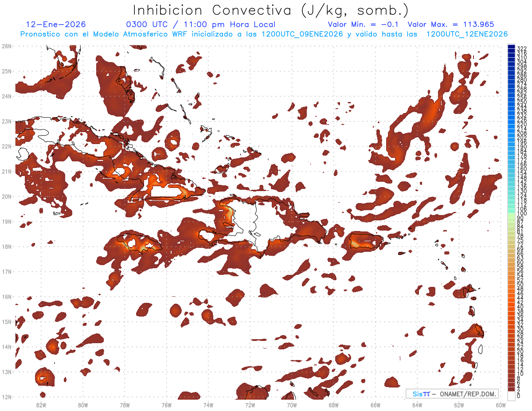
Task: Click the 80W longitude label
Action: (83, 405)
